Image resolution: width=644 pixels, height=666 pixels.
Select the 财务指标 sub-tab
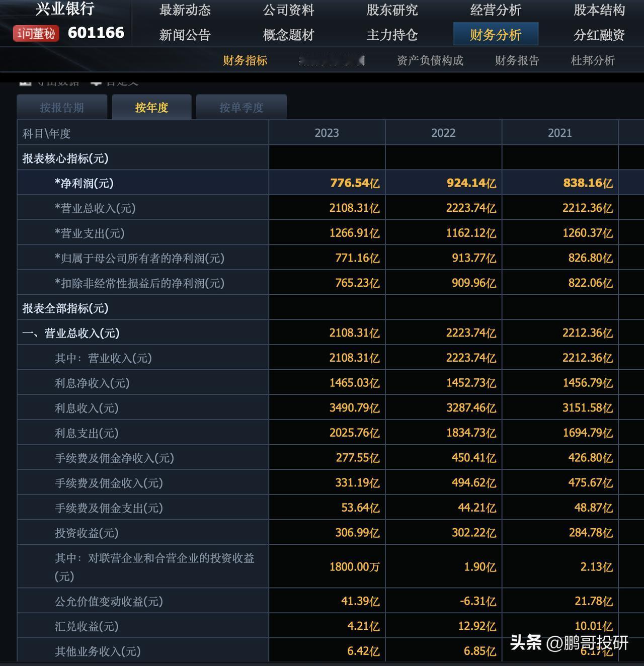(245, 60)
